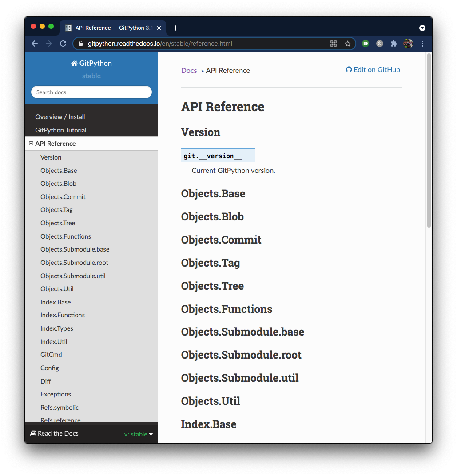Open the profile avatar

click(408, 44)
